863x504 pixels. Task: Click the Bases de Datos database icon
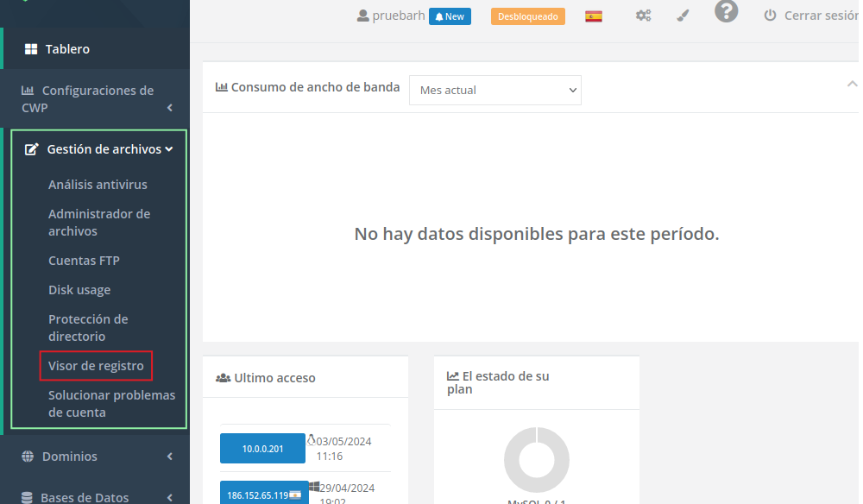tap(28, 498)
